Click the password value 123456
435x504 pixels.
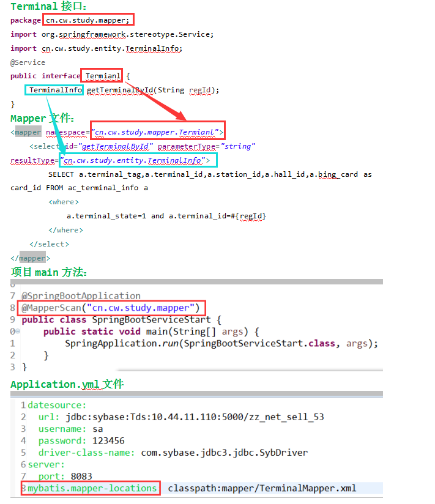[108, 440]
